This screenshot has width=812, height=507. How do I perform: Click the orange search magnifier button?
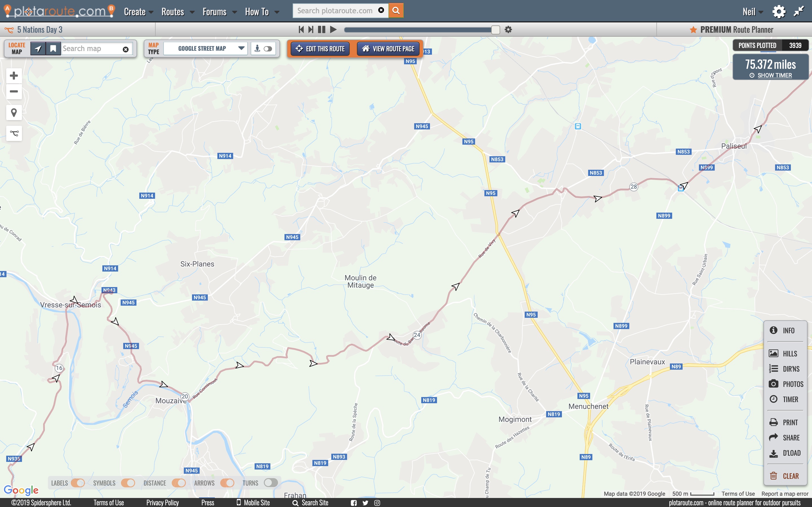396,11
